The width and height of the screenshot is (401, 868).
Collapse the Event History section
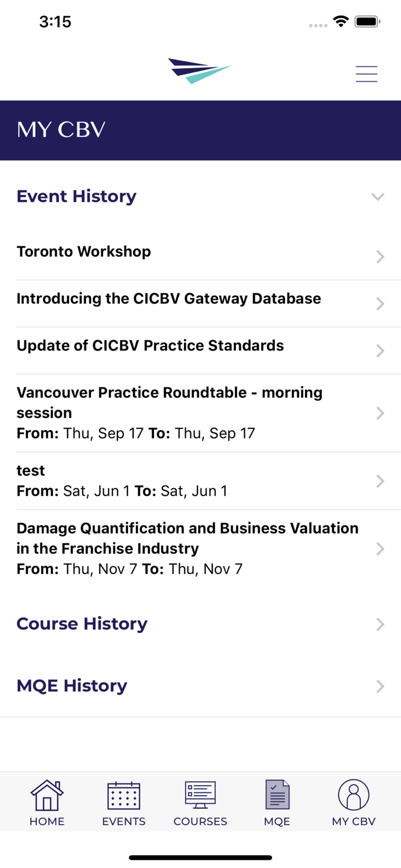pos(378,196)
